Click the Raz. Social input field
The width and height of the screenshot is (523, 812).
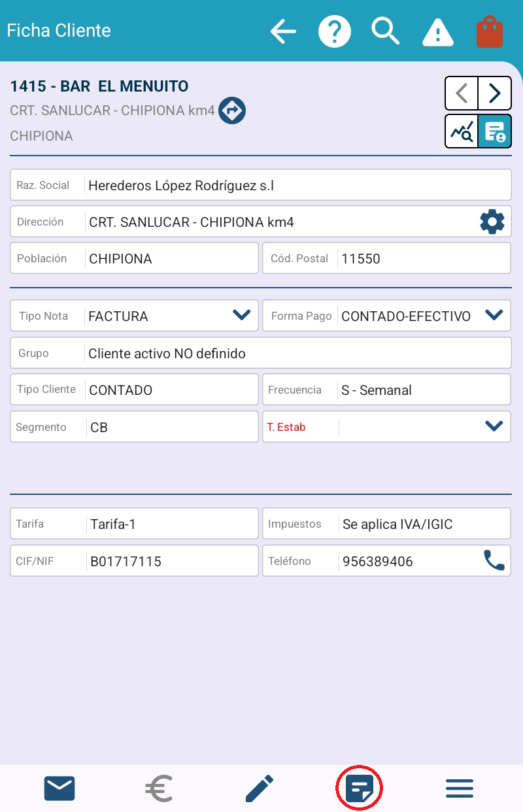pos(297,186)
